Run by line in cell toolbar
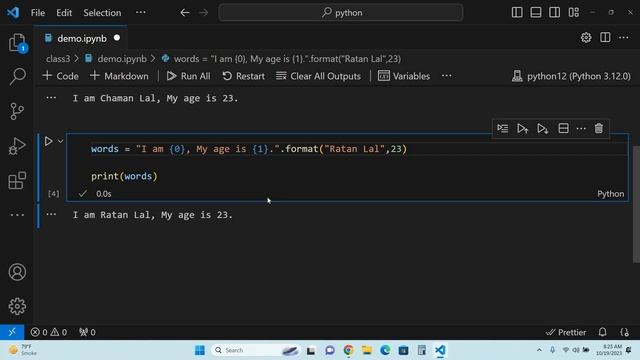The image size is (640, 360). tap(502, 129)
